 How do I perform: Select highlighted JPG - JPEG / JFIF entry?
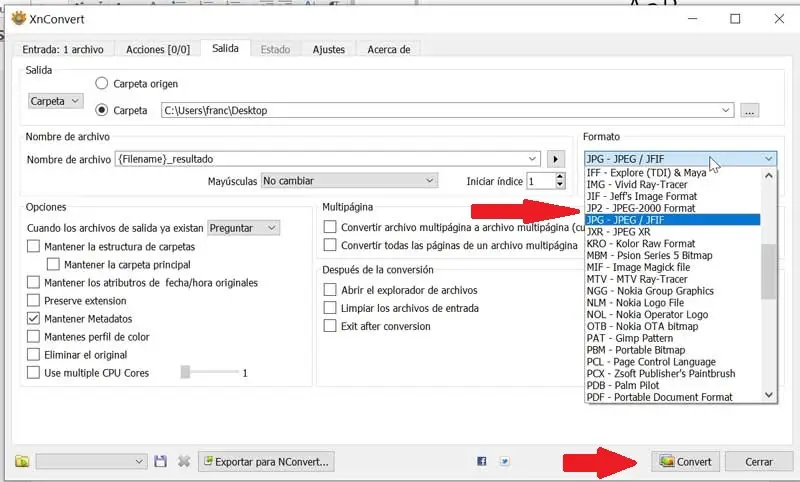(x=672, y=220)
